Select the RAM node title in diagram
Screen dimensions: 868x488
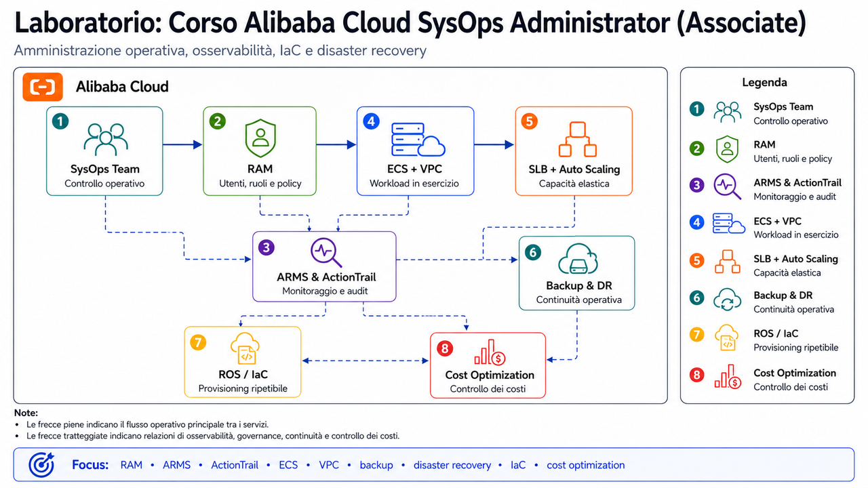pos(260,169)
